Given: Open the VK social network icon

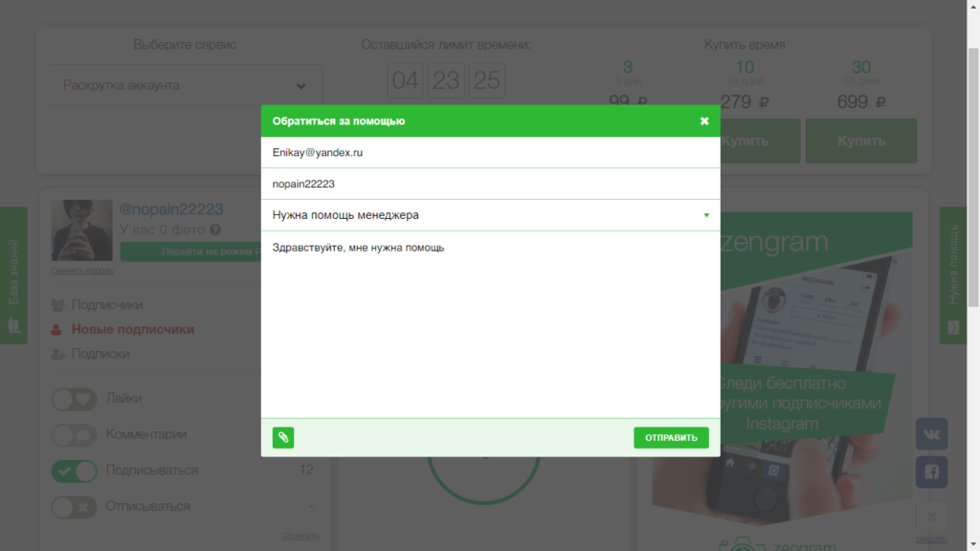Looking at the screenshot, I should pyautogui.click(x=931, y=434).
